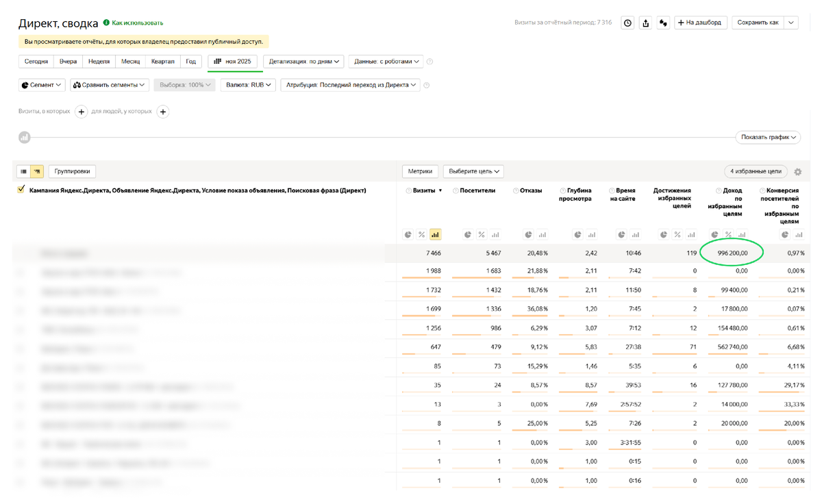Click help icon next to Атрибуция dropdown
Screen dimensions: 822x504
coord(427,86)
